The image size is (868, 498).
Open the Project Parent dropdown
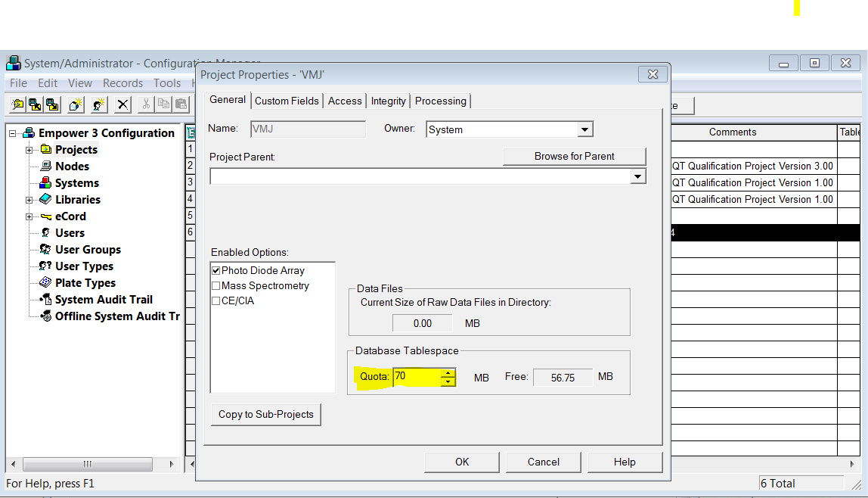[638, 176]
